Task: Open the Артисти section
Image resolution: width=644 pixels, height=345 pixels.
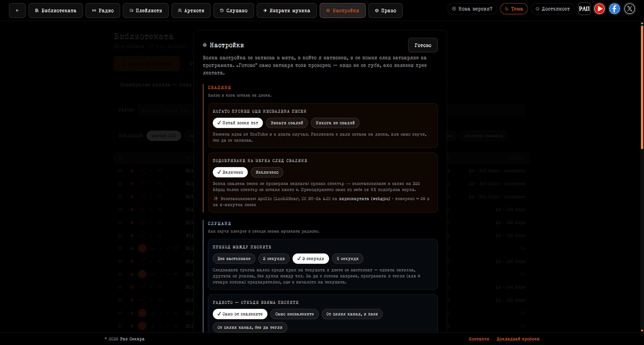Action: (191, 10)
